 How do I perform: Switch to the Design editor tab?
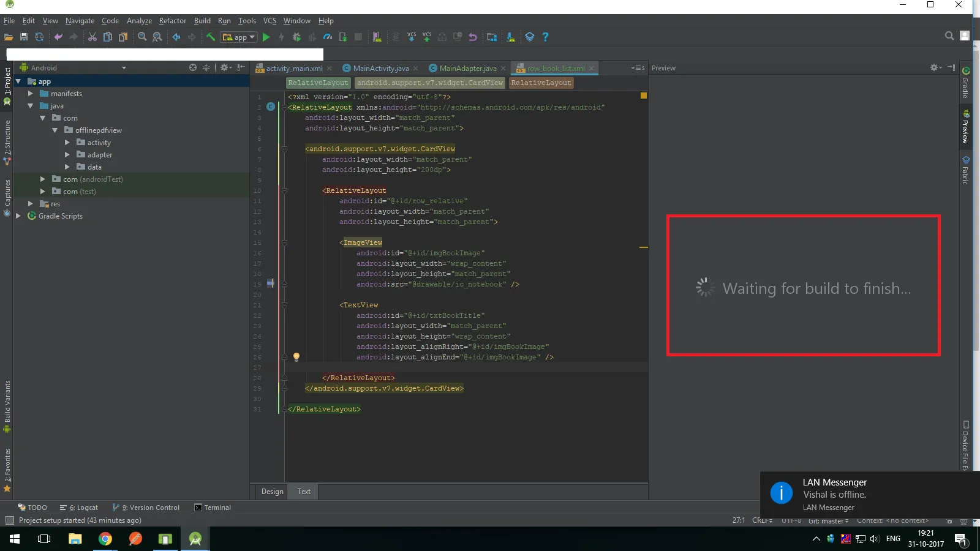(273, 492)
